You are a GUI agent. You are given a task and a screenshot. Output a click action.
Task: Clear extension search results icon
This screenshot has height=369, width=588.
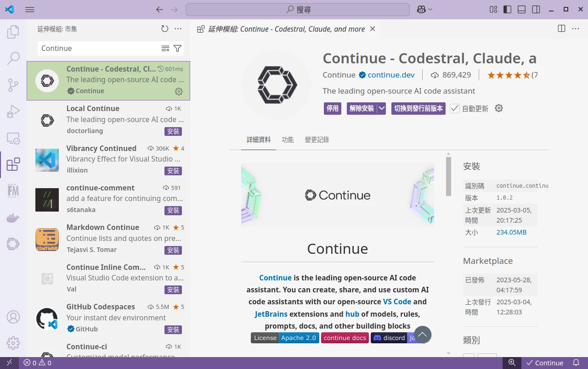165,48
